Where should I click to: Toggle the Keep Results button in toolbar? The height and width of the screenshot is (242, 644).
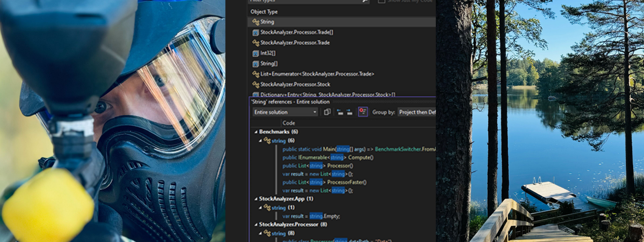point(363,112)
